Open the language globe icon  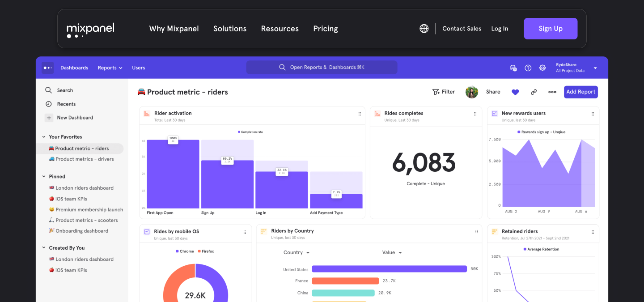coord(424,29)
